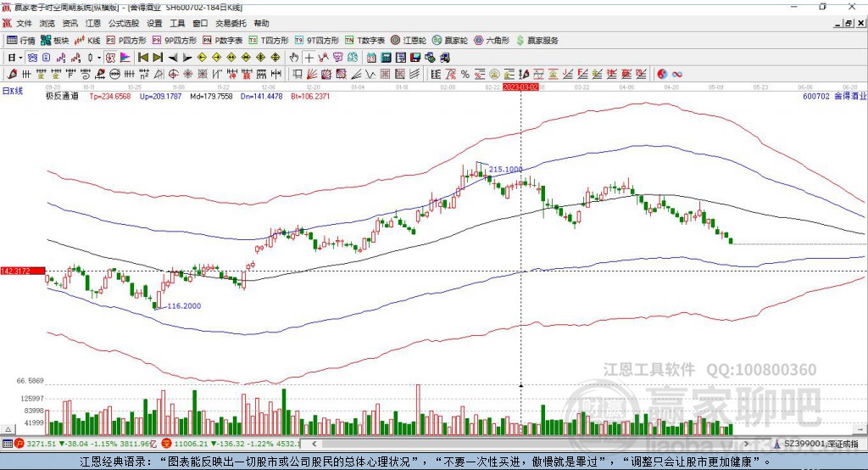This screenshot has height=470, width=868.
Task: Open the calendar date icon
Action: pyautogui.click(x=371, y=58)
